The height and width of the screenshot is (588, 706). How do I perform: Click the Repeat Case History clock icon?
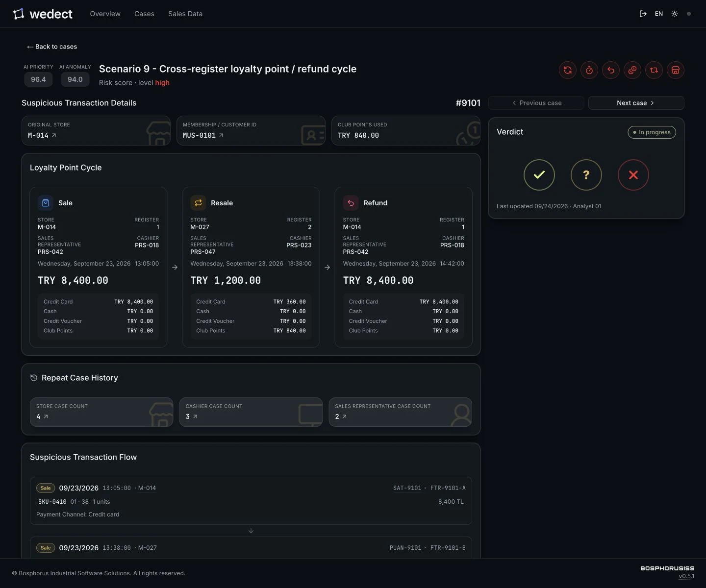(x=34, y=378)
